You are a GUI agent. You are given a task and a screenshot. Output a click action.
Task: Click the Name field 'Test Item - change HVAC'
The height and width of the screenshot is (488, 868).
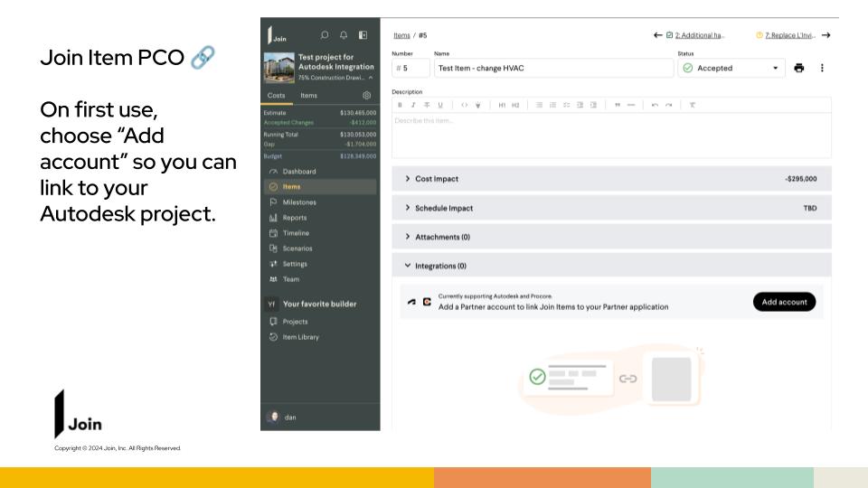[553, 68]
